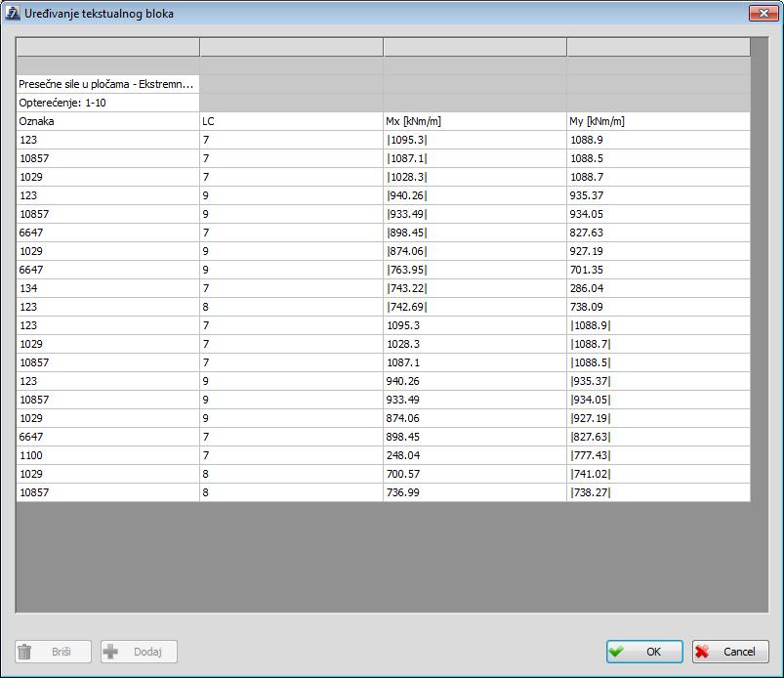Confirm the dialog with OK
Viewport: 784px width, 678px height.
click(644, 652)
